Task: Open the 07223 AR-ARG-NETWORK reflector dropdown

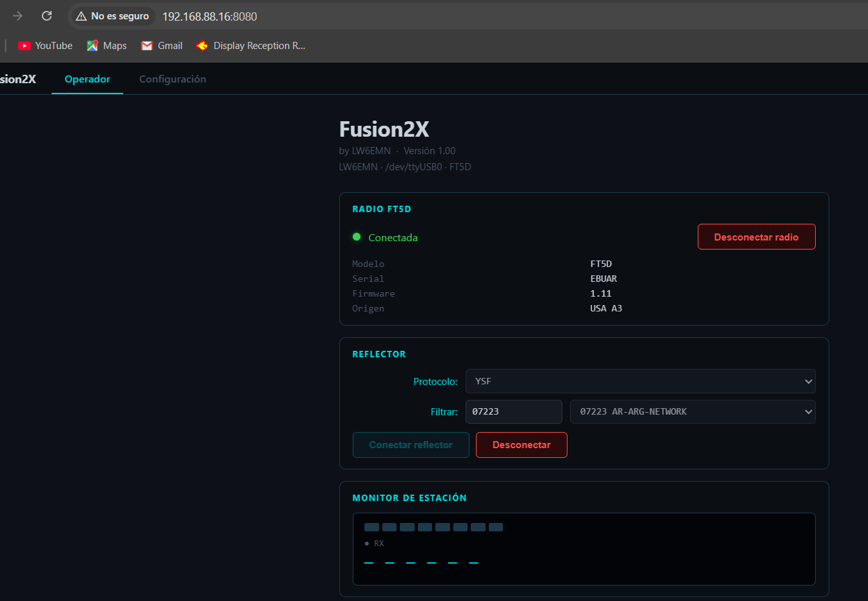Action: pos(693,411)
